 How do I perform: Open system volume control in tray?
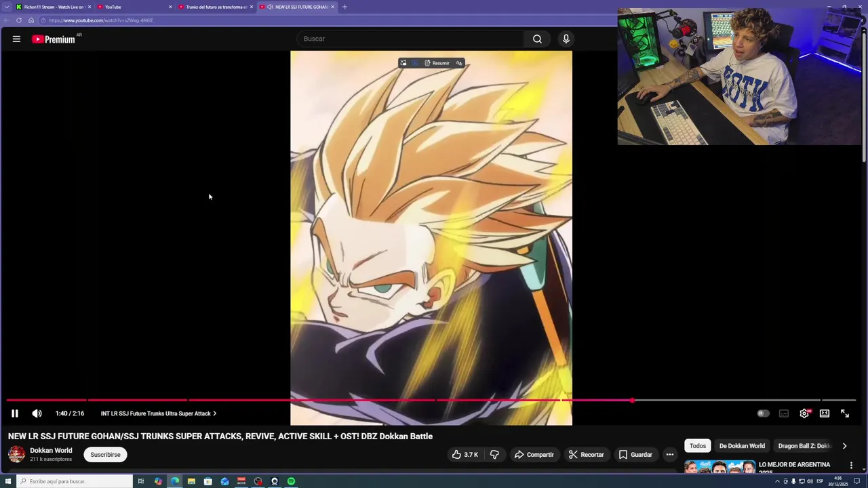[x=810, y=481]
